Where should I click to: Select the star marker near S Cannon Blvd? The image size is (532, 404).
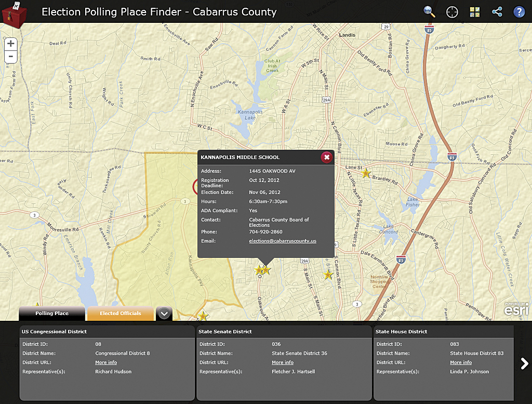pyautogui.click(x=328, y=275)
